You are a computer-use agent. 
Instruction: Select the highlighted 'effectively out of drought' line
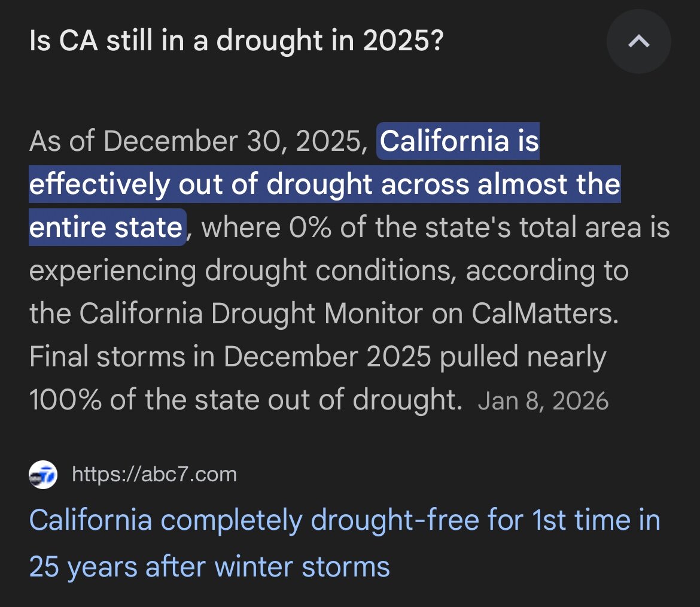[x=324, y=185]
